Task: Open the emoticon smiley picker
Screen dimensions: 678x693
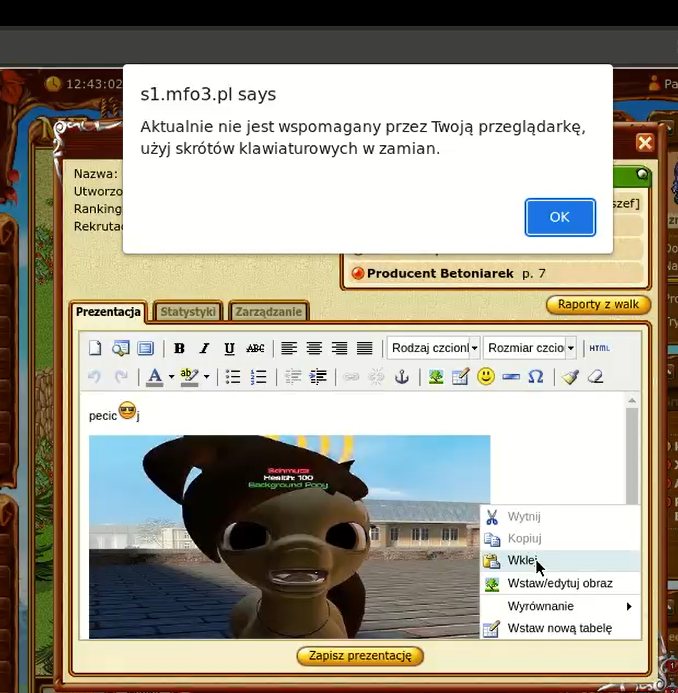Action: point(486,377)
